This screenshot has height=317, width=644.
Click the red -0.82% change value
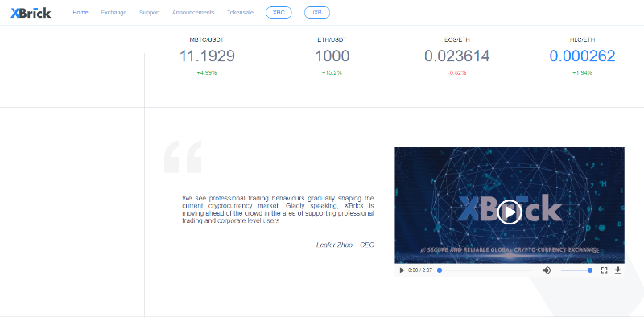tap(457, 72)
